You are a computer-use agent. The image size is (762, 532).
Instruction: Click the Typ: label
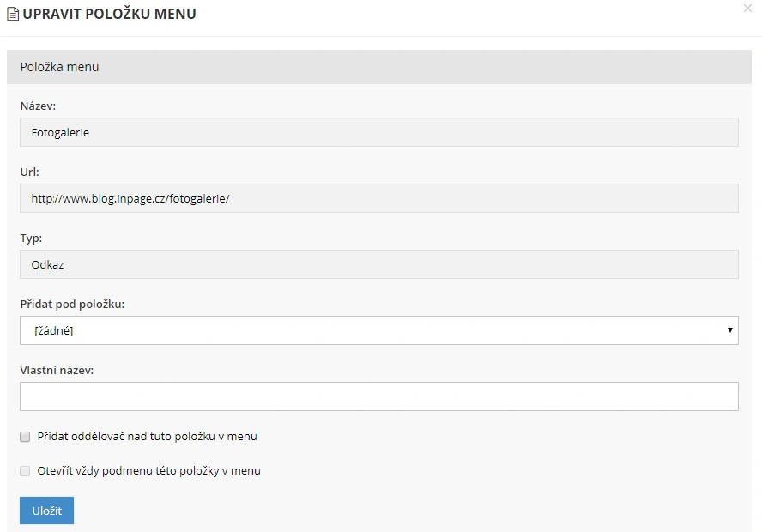[x=31, y=238]
